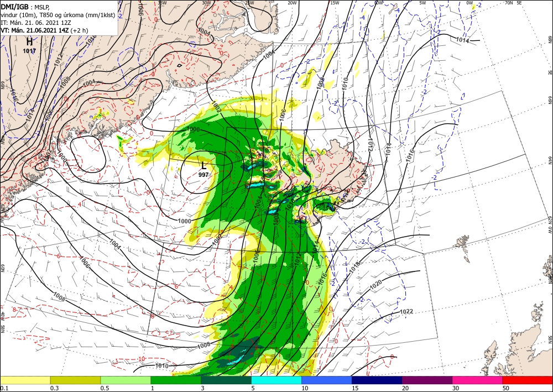This screenshot has height=392, width=553.
Task: Click the '15W' longitude label
Action: click(335, 3)
